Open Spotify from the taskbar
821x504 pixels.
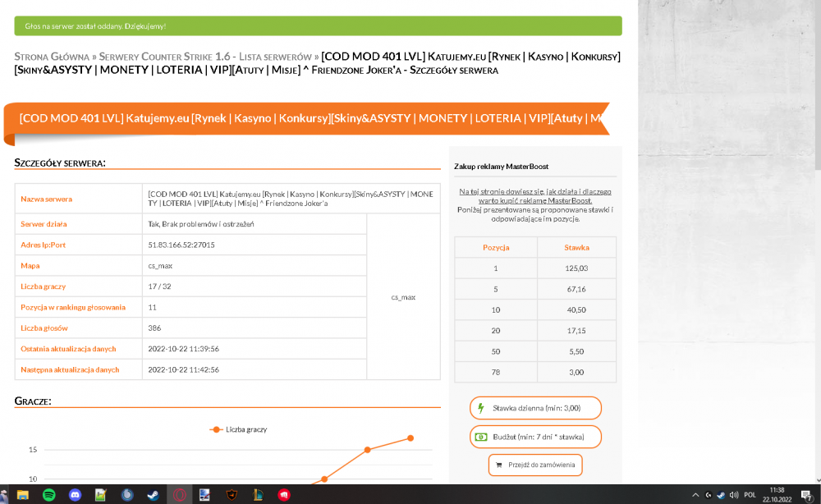click(x=48, y=495)
